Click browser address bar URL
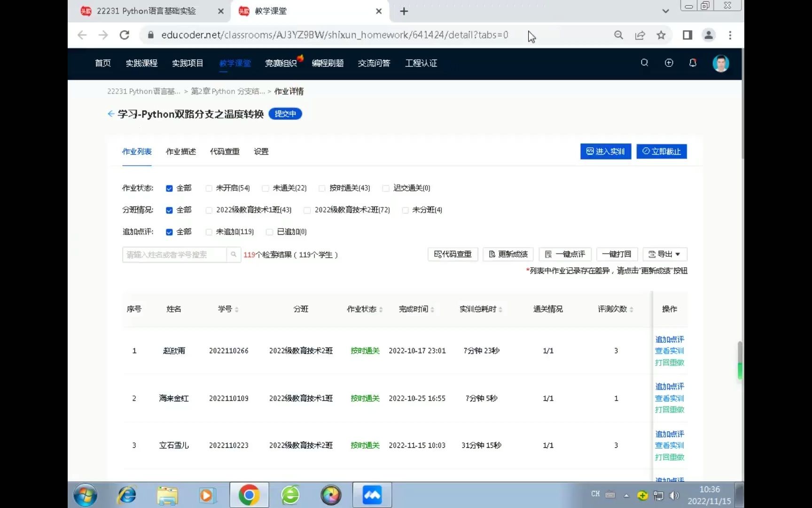The height and width of the screenshot is (508, 812). click(x=335, y=35)
